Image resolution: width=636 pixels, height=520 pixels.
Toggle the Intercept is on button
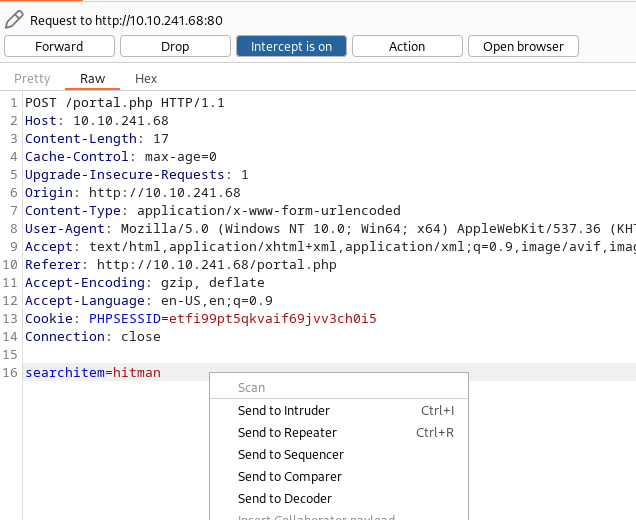(291, 46)
